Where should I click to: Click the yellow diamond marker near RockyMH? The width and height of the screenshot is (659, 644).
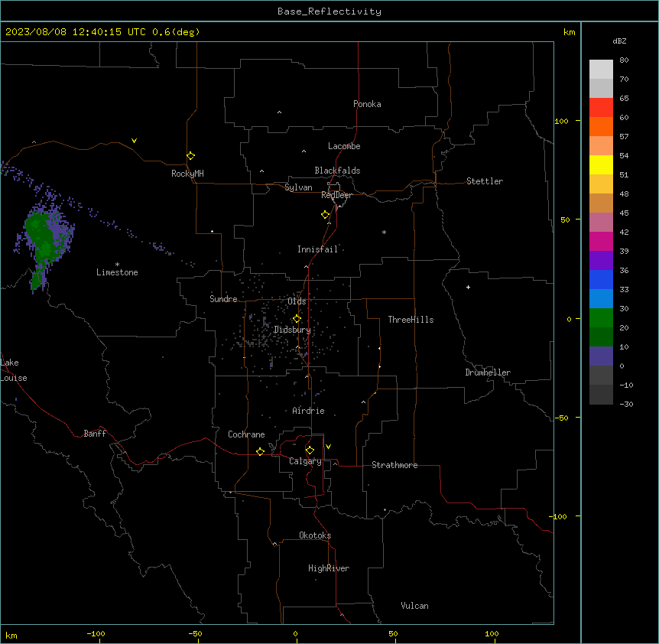191,156
